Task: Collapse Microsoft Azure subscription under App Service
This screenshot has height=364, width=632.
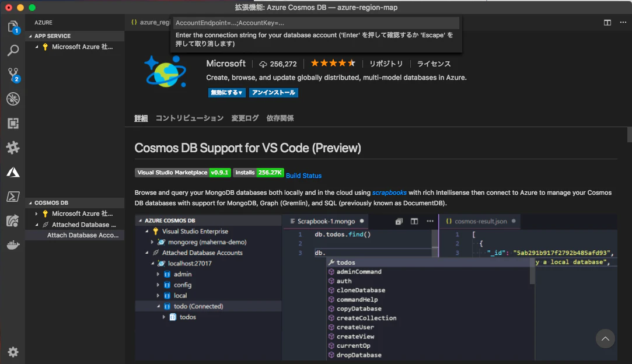Action: pos(37,47)
